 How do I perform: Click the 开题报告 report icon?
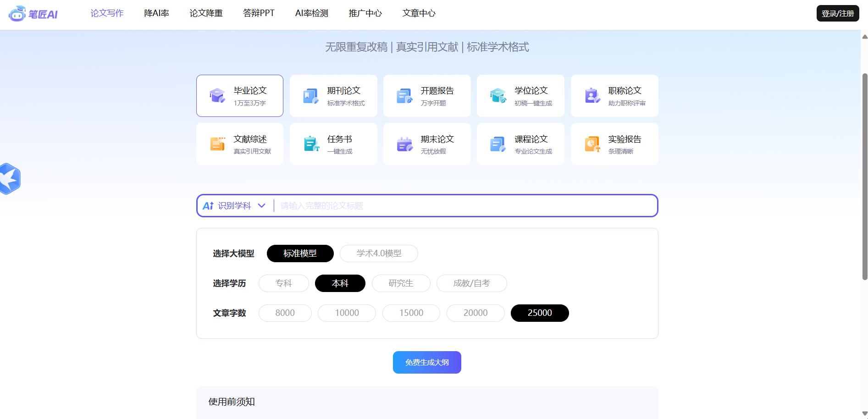[404, 96]
